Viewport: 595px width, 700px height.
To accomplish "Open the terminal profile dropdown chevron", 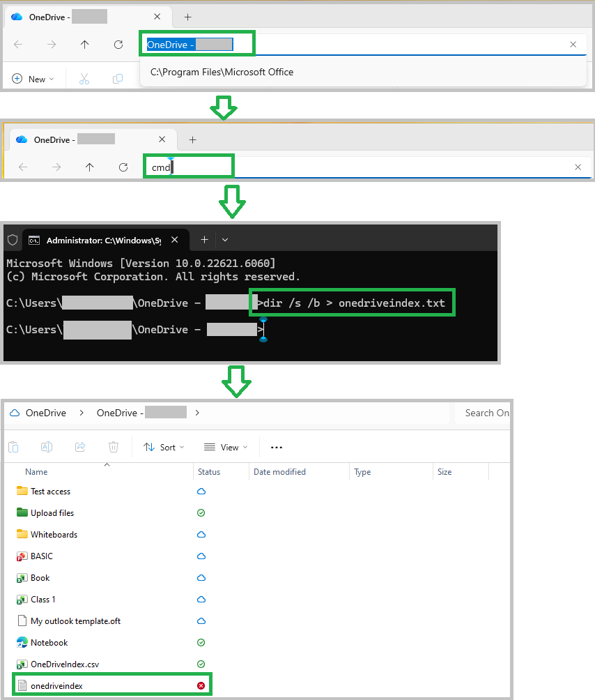I will point(225,240).
